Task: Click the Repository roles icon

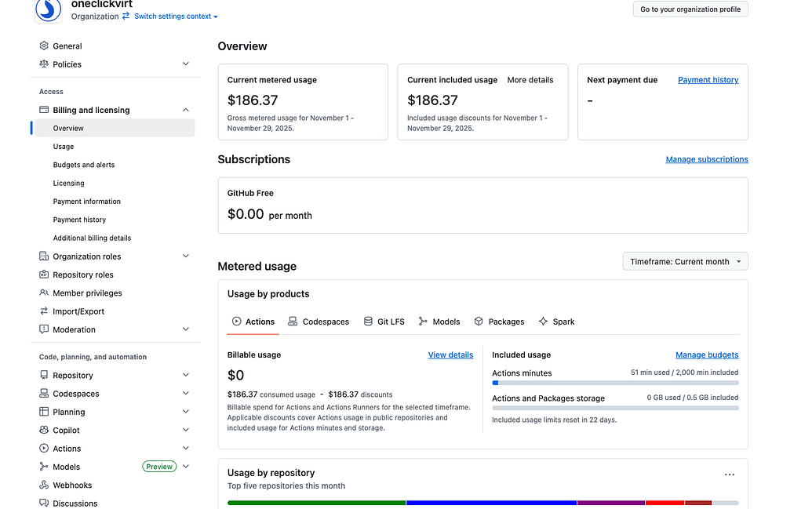Action: [44, 274]
